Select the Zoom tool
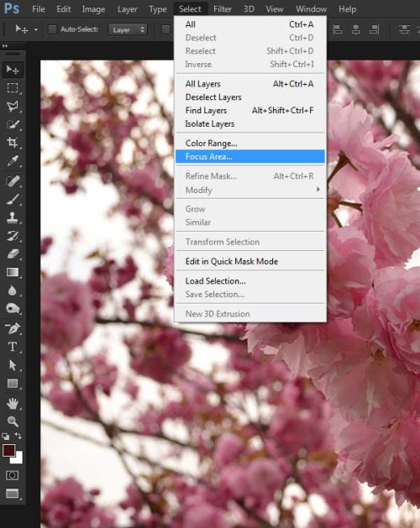This screenshot has width=420, height=528. point(13,421)
